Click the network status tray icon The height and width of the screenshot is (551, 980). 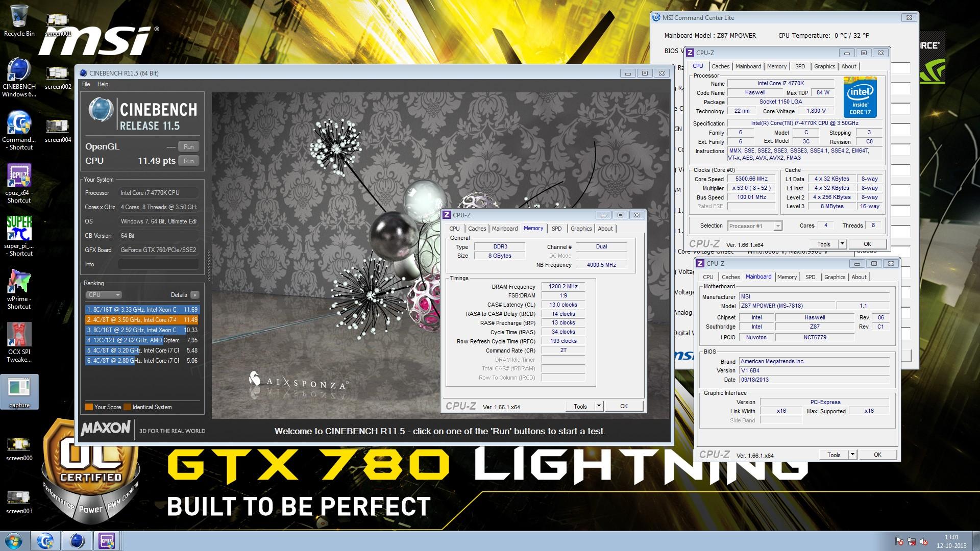tap(912, 541)
